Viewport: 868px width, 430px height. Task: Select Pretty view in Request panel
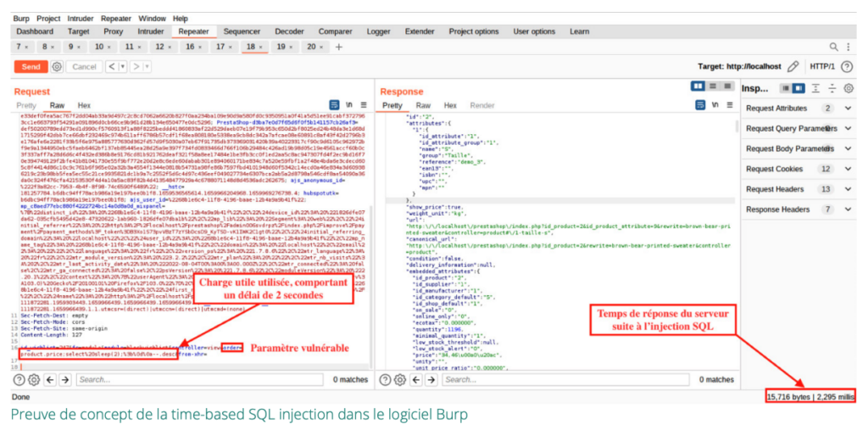26,105
